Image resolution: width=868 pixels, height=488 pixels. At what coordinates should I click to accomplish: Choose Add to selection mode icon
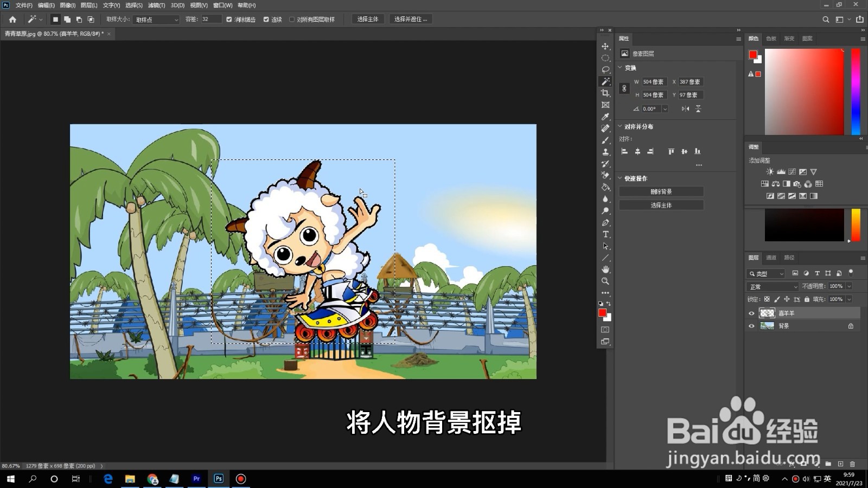click(x=67, y=19)
